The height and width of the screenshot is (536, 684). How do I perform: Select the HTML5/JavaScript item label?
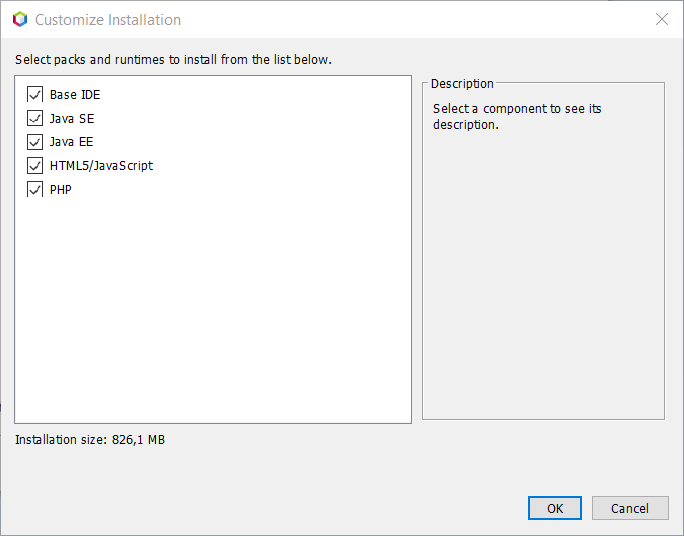point(101,166)
